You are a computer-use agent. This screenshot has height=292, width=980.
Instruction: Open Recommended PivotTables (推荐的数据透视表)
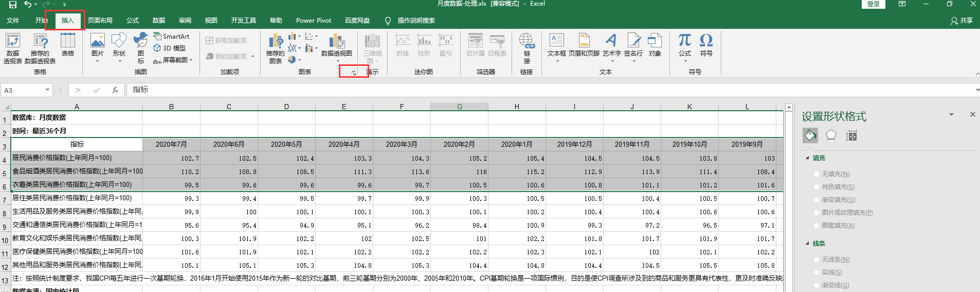click(40, 48)
